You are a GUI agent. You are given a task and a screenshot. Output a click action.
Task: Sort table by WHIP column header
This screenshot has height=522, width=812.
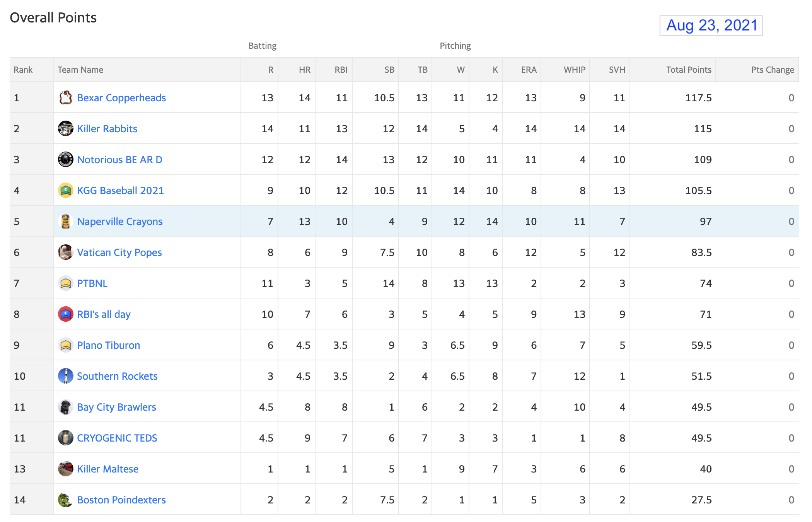coord(574,70)
